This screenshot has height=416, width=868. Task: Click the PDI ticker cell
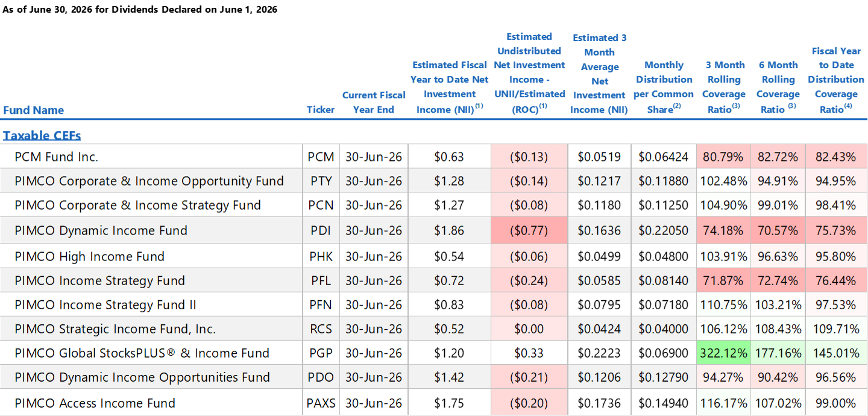point(321,230)
